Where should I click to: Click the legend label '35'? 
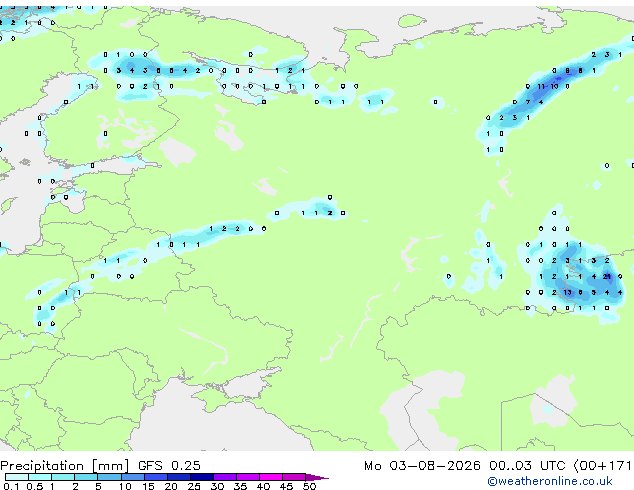coord(240,486)
